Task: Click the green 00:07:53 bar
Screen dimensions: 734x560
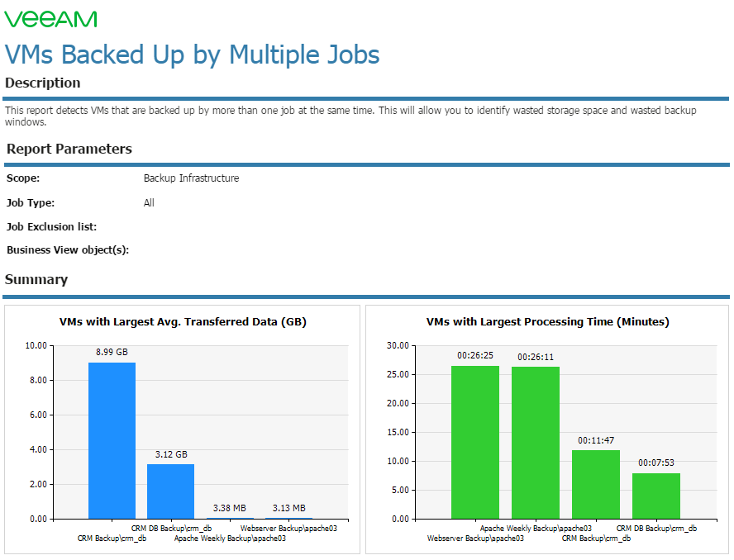Action: pos(656,496)
